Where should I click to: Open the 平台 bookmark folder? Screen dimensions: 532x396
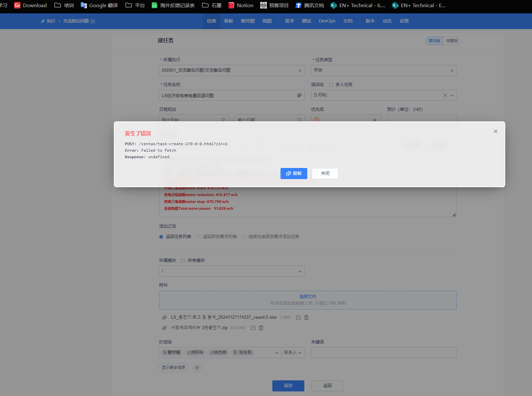(135, 5)
